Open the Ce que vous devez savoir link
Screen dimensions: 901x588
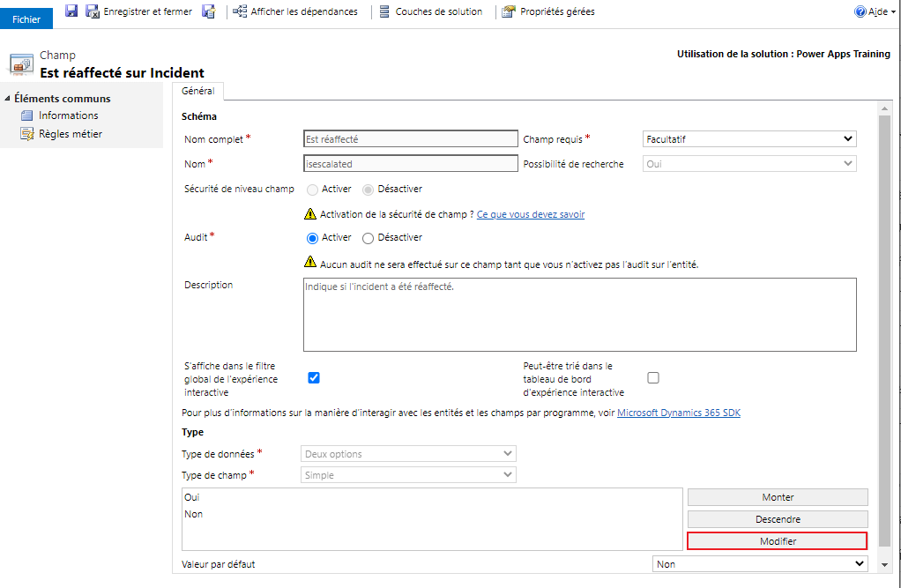coord(531,214)
